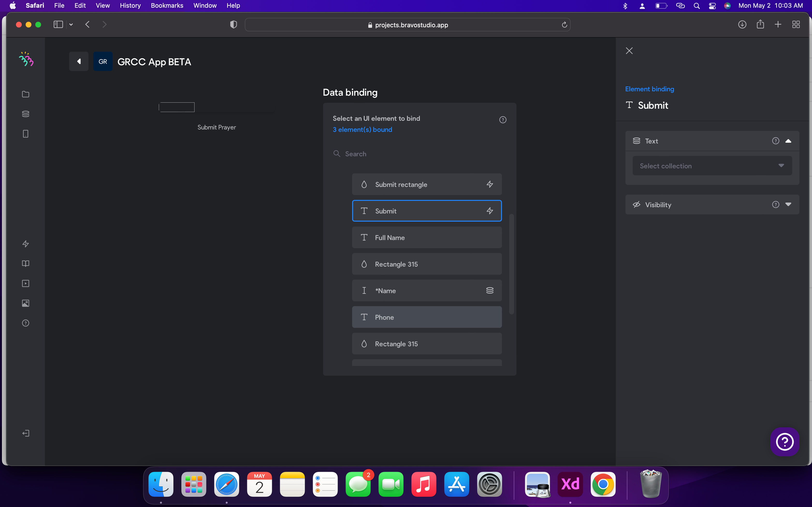The image size is (812, 507).
Task: Open the Select collection dropdown
Action: [712, 166]
